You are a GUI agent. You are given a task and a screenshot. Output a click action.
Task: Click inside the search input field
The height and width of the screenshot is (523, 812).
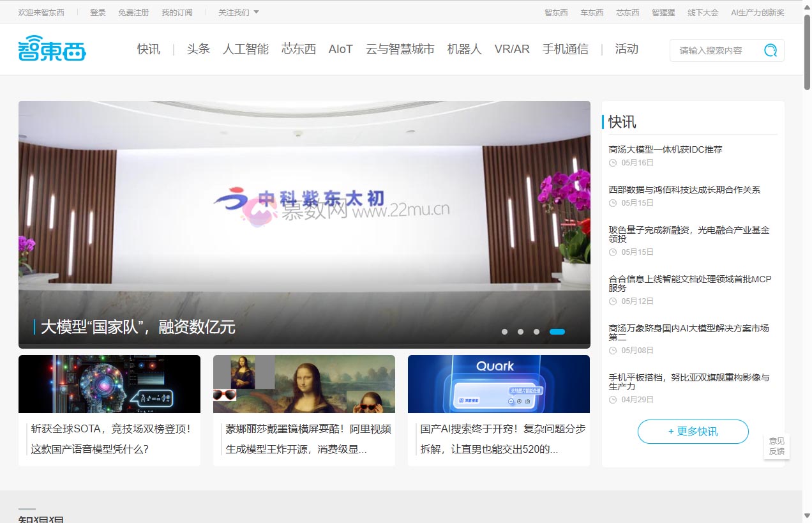point(714,50)
